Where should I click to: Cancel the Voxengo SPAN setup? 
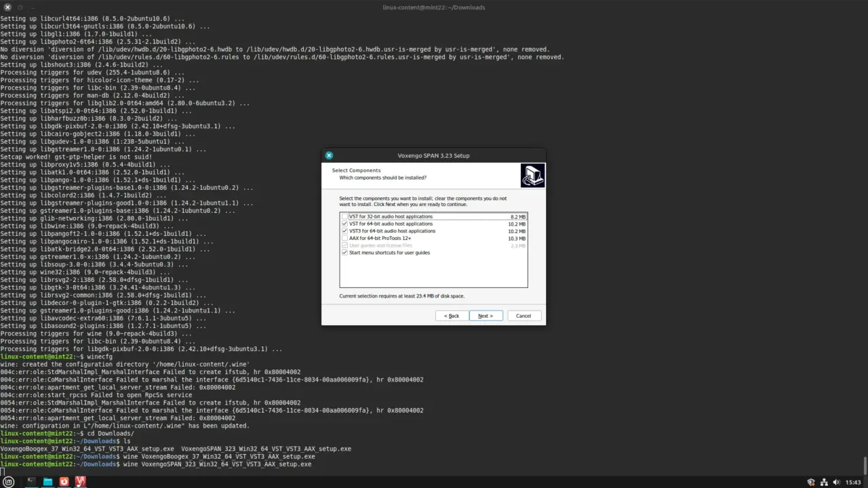pos(524,316)
